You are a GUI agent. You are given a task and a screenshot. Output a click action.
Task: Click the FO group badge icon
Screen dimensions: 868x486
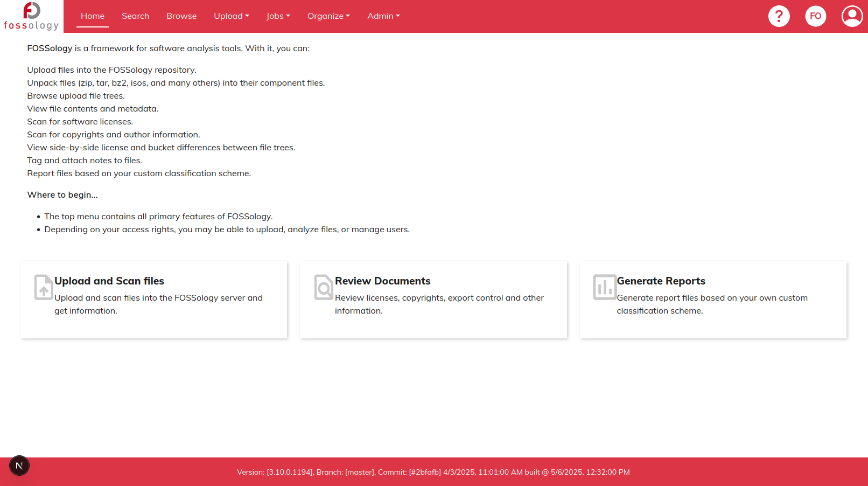tap(815, 16)
